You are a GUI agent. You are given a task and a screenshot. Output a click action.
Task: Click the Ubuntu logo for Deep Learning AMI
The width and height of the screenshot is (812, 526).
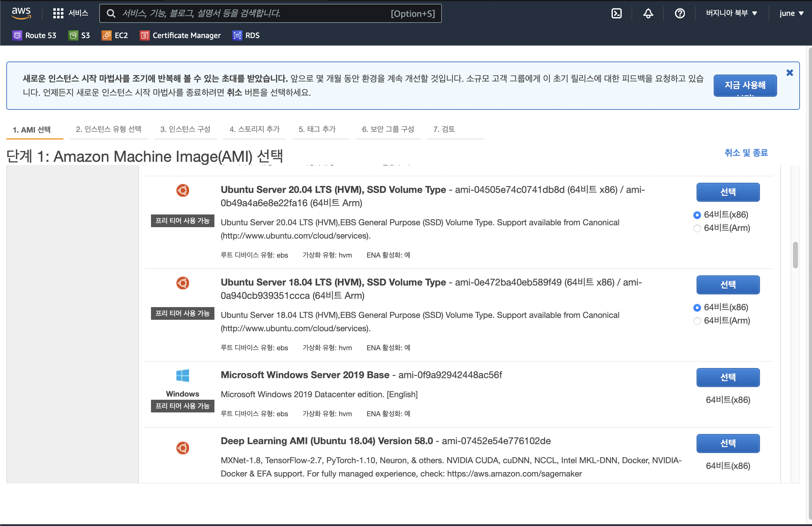[x=182, y=448]
